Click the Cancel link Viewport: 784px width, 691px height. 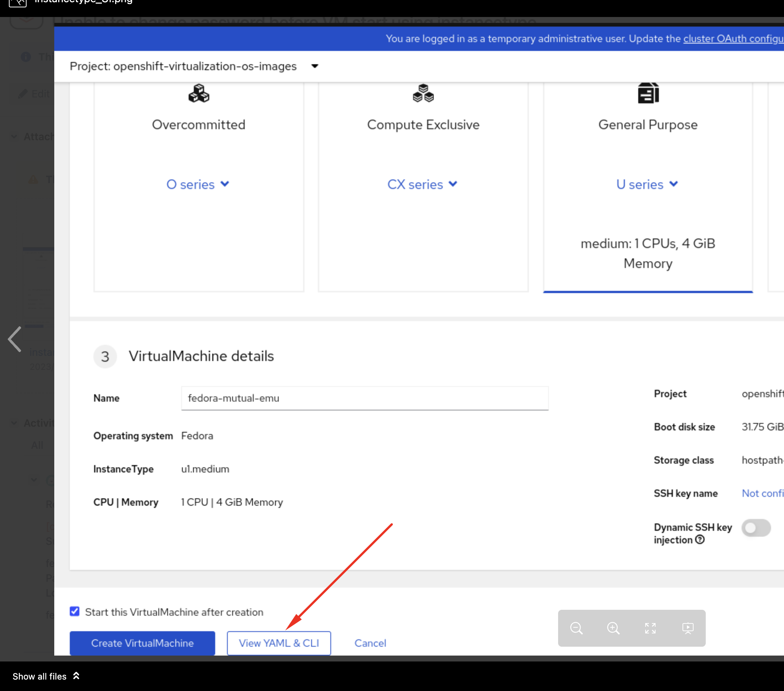coord(370,643)
